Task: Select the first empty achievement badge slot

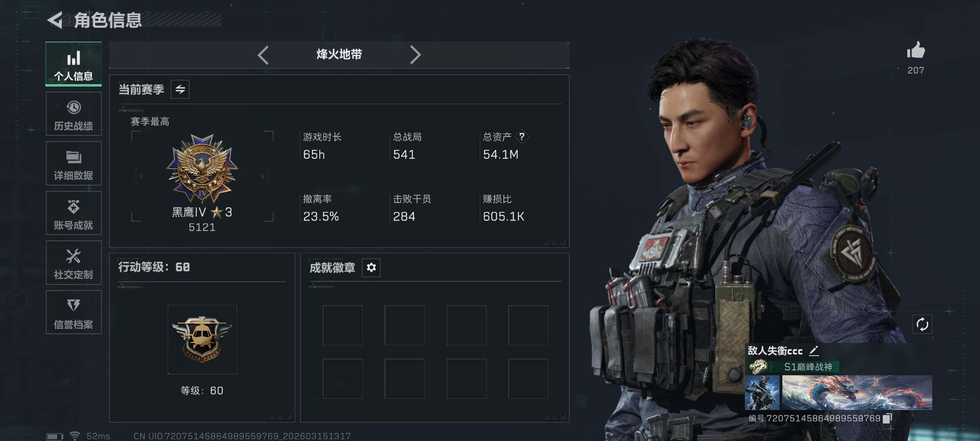Action: tap(343, 325)
